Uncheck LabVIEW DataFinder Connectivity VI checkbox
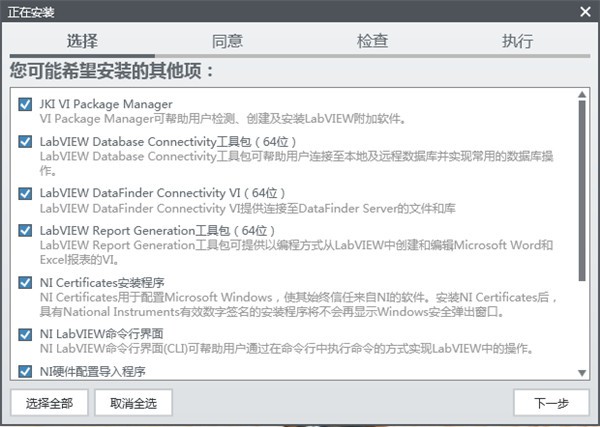Screen dimensions: 600x427 pos(25,193)
